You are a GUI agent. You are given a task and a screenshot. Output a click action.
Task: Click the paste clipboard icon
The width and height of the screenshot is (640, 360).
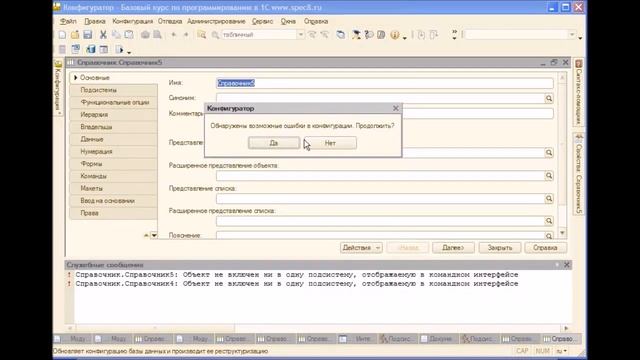(129, 35)
